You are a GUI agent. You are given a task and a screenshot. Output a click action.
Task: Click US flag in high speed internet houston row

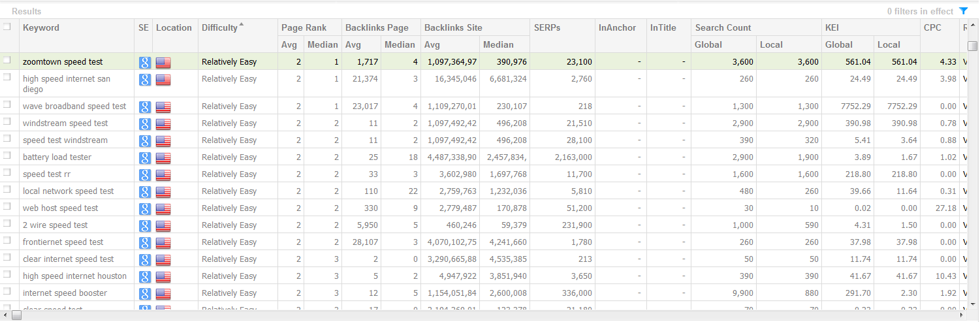(163, 277)
